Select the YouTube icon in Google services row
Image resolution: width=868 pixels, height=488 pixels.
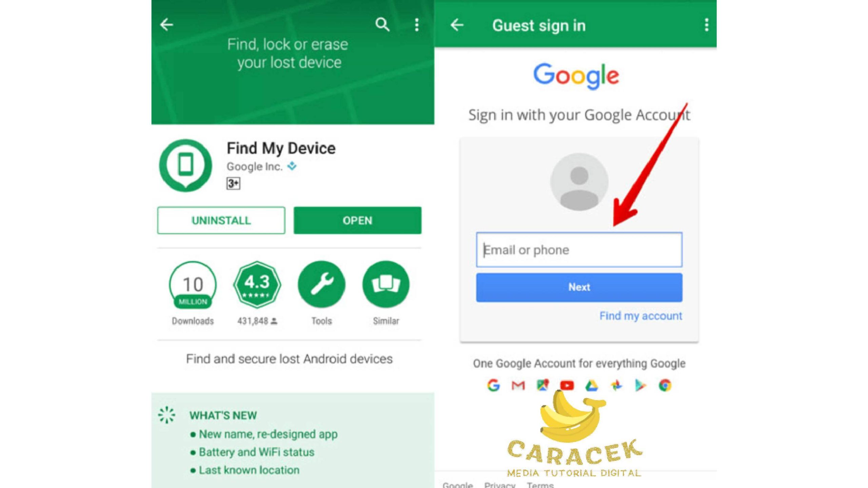coord(567,386)
